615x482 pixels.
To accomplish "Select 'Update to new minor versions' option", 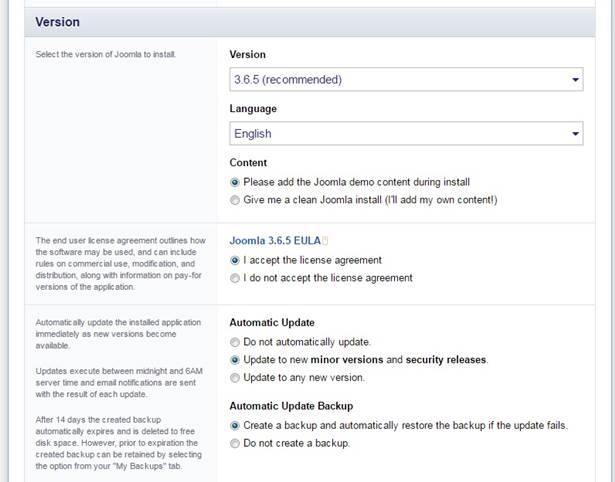I will (235, 360).
